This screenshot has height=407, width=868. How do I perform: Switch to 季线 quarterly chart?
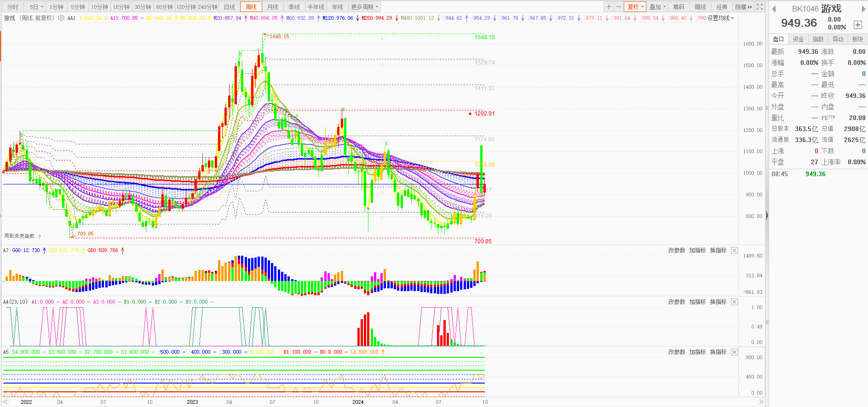pos(294,7)
